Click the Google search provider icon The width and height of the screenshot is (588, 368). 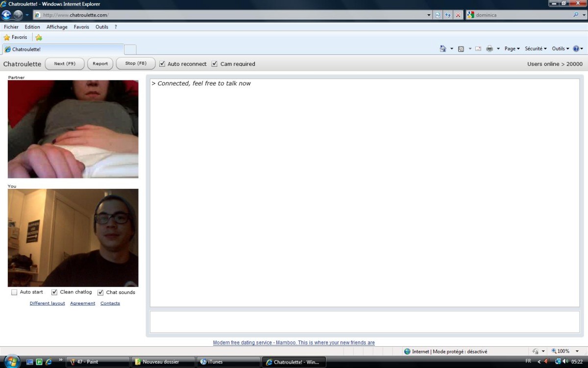tap(471, 15)
